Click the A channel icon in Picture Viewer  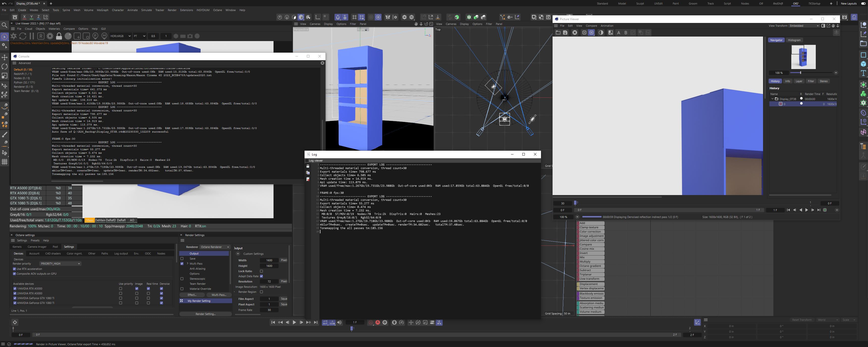pos(619,33)
